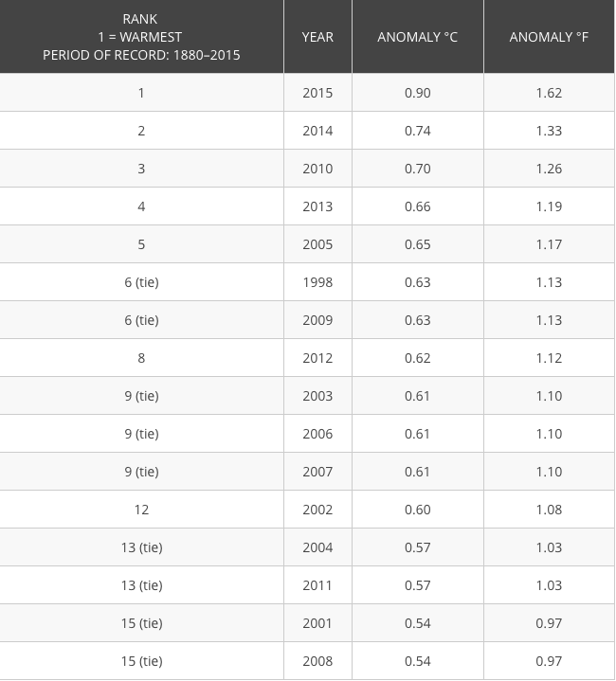
Task: Select the 1.12 anomaly °F value
Action: [549, 358]
